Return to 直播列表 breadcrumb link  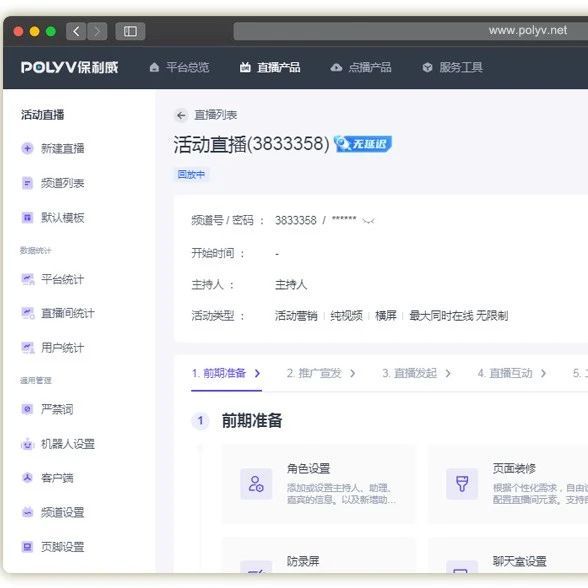[216, 115]
